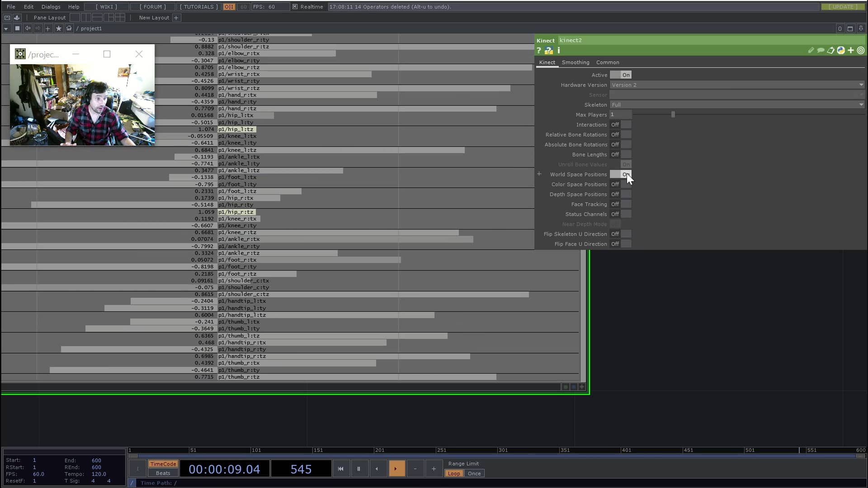Click the star bookmark icon near the project1 path

59,28
